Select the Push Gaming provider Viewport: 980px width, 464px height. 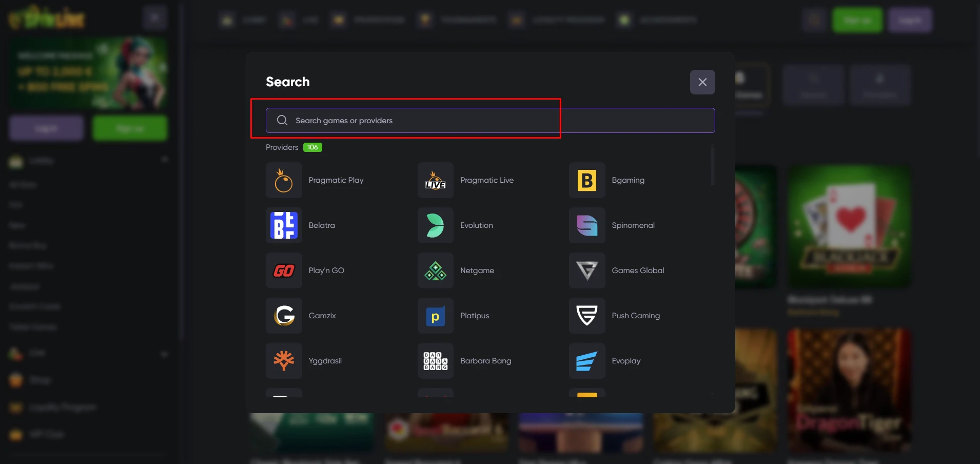pos(615,316)
